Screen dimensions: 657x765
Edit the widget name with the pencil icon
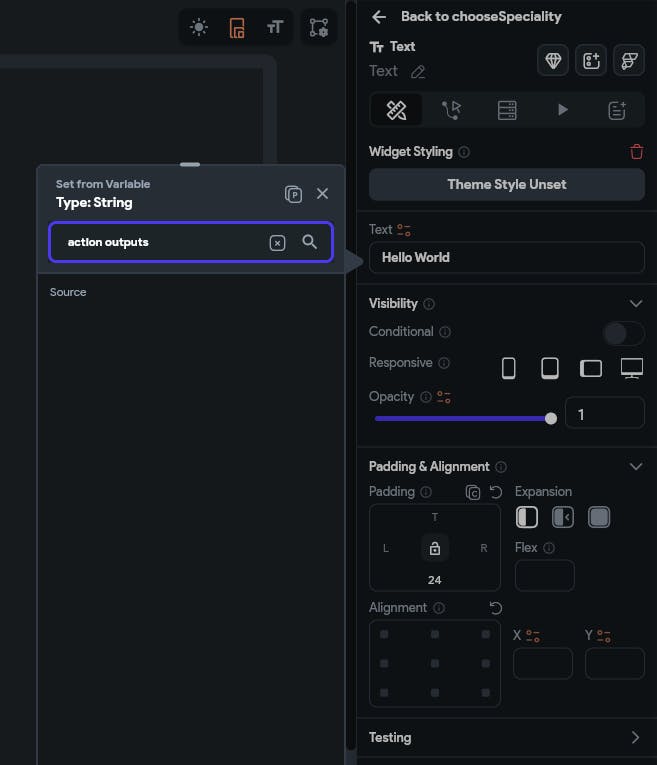[418, 71]
